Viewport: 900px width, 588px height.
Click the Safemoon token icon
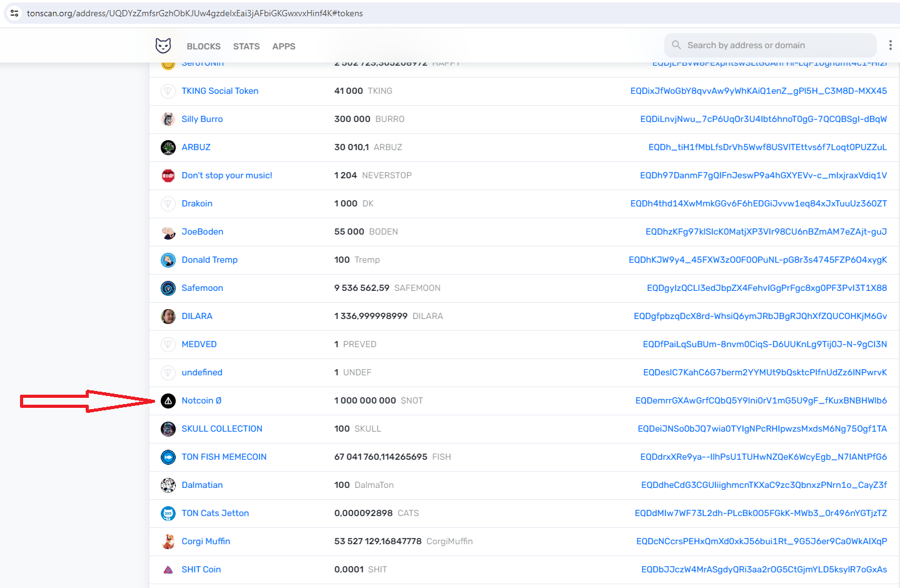pos(168,288)
